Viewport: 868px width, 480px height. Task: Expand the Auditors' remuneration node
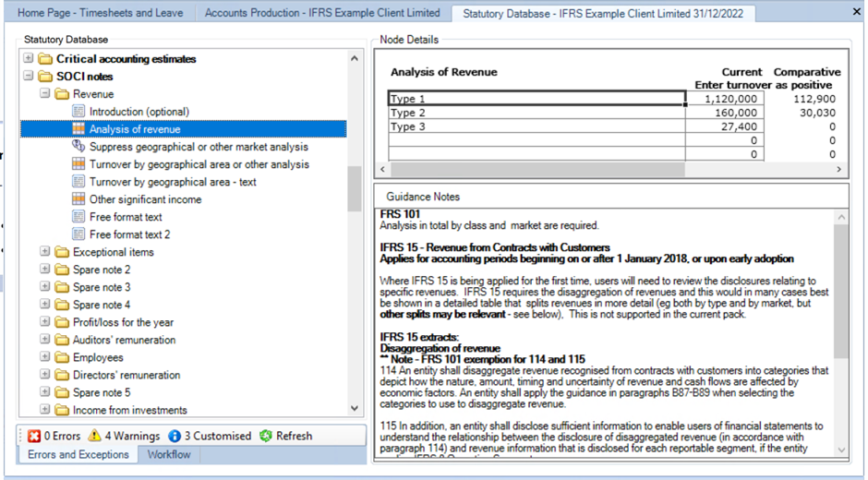pyautogui.click(x=45, y=339)
